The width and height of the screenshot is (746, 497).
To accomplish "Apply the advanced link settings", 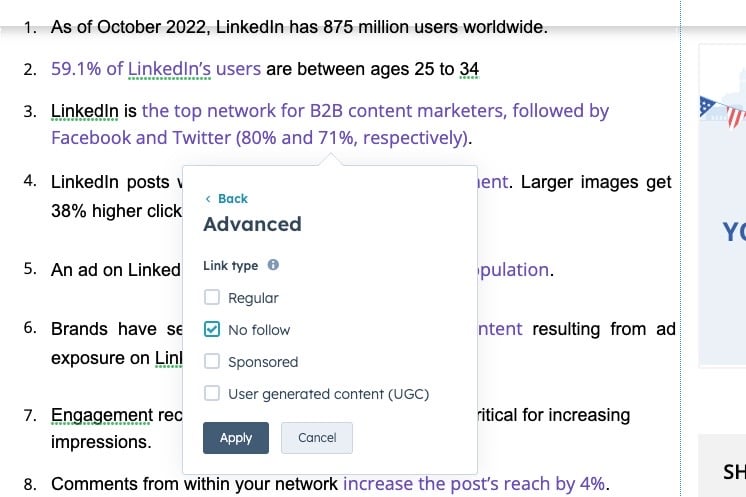I will click(236, 438).
